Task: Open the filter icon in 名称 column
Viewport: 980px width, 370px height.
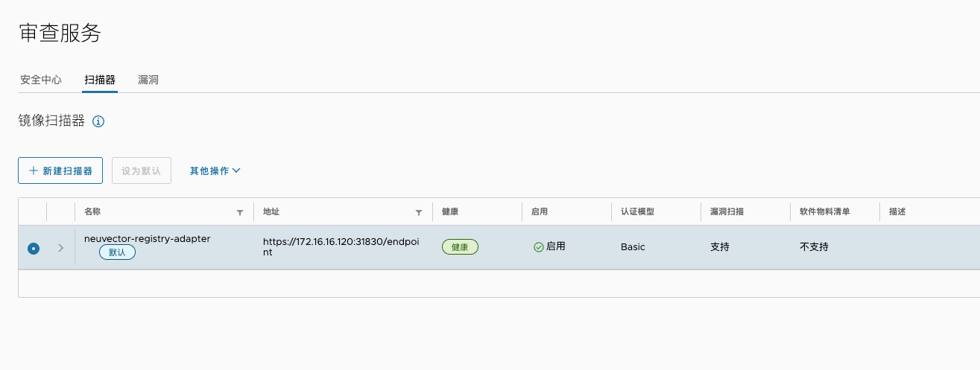Action: (x=240, y=212)
